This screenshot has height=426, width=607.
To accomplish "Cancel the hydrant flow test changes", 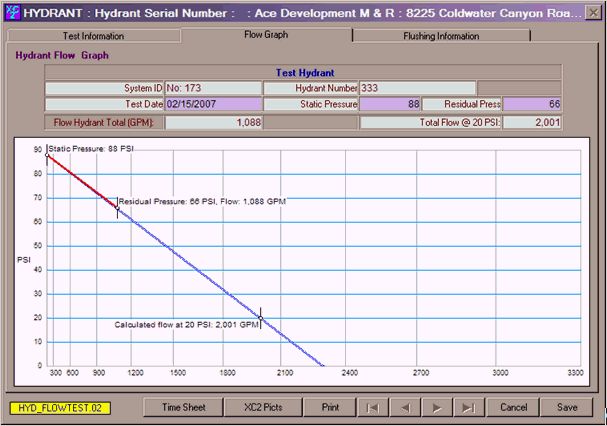I will (514, 407).
